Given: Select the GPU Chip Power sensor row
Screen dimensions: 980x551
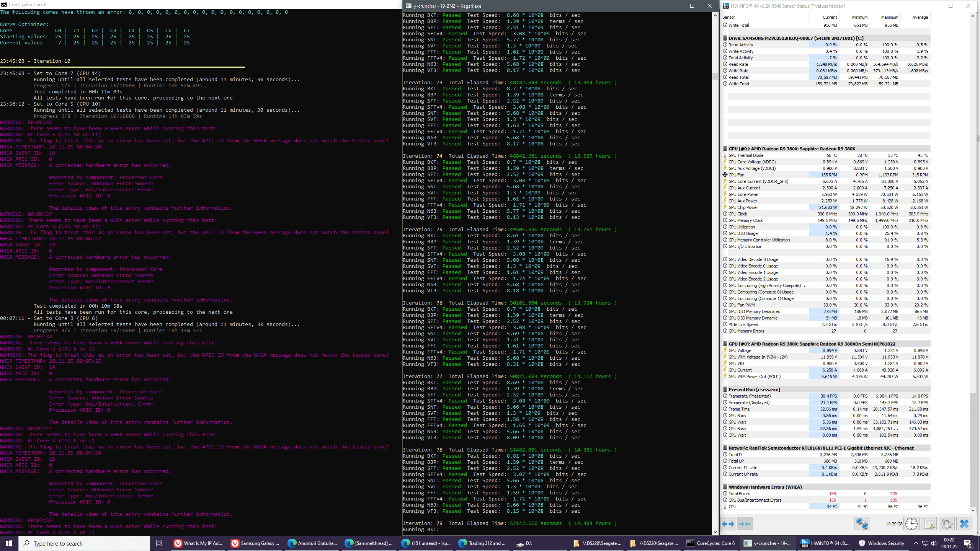Looking at the screenshot, I should [x=743, y=207].
